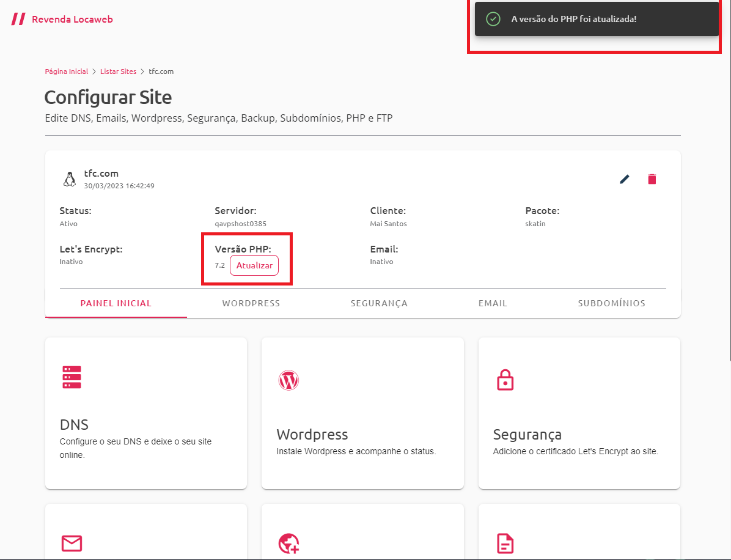The height and width of the screenshot is (560, 731).
Task: Click the 'Email:' label in site details
Action: point(384,249)
